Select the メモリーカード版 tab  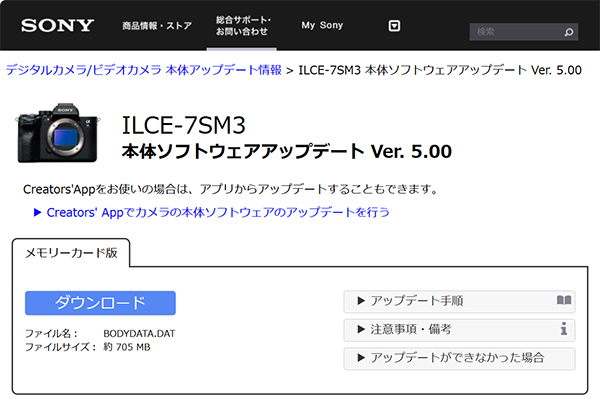(x=71, y=253)
